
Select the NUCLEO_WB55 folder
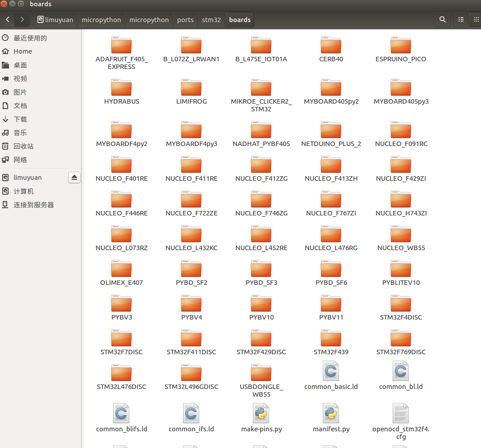click(x=401, y=238)
